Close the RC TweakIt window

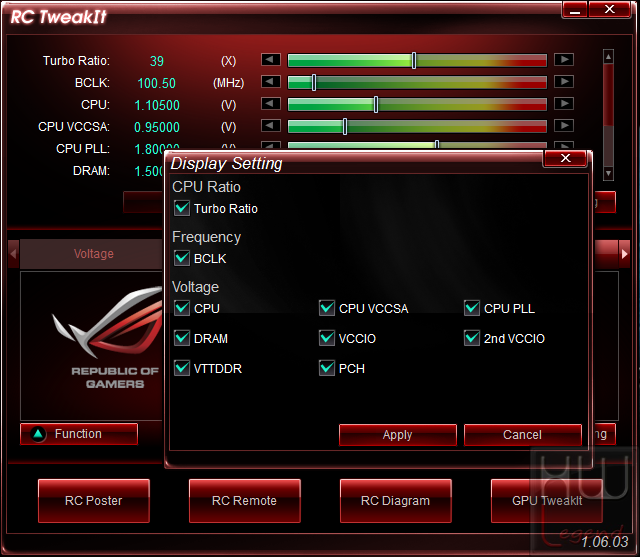click(x=609, y=10)
